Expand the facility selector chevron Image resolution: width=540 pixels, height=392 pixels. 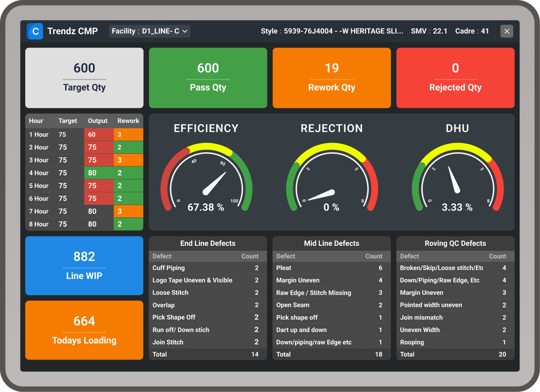click(185, 31)
